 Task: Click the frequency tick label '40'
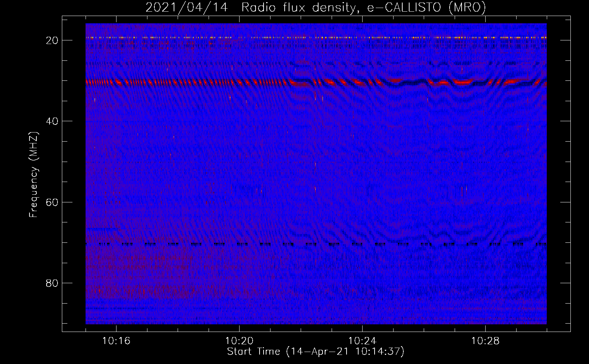52,121
